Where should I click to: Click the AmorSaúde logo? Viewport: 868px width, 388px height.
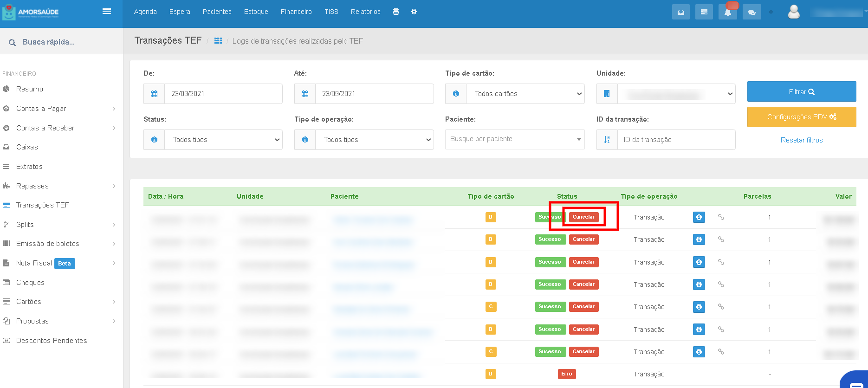(31, 13)
